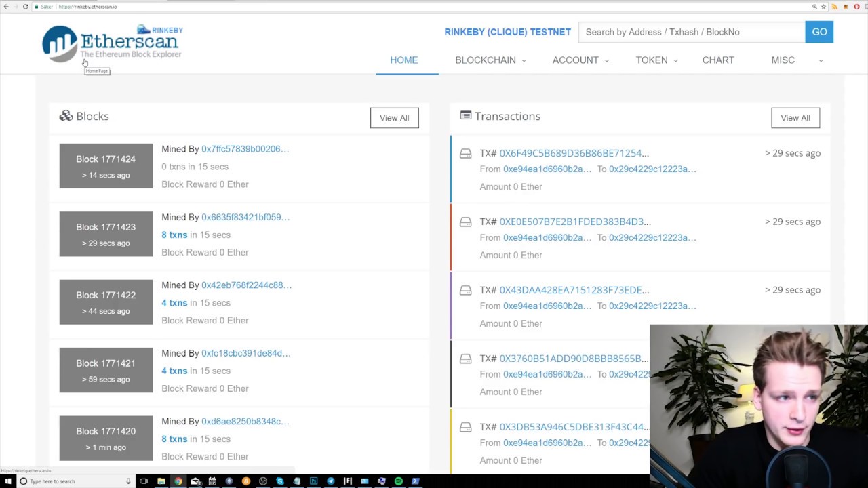The height and width of the screenshot is (488, 868).
Task: Click the zoom magnifier icon in the address bar
Action: click(814, 7)
